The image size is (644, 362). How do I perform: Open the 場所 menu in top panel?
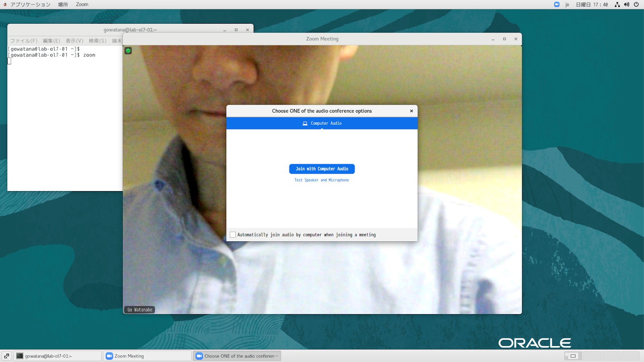[63, 4]
